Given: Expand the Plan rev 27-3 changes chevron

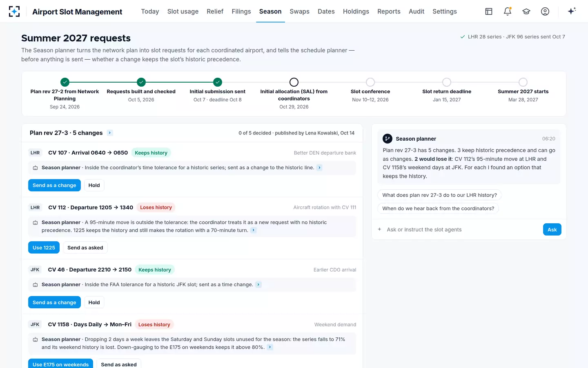Looking at the screenshot, I should click(110, 133).
